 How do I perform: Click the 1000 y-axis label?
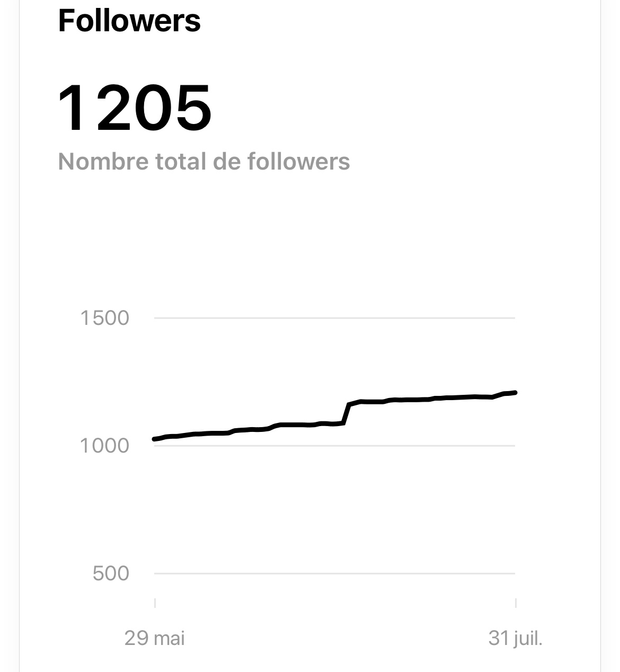(104, 446)
